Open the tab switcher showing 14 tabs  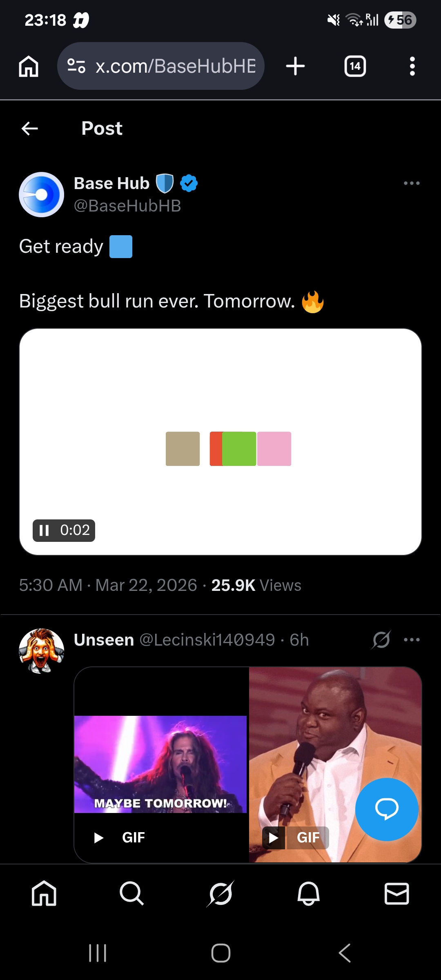click(x=355, y=66)
